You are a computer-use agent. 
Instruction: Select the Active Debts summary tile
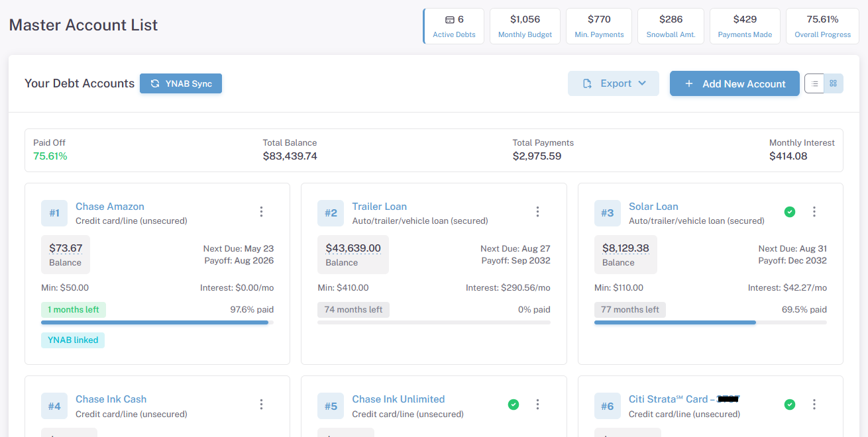(x=454, y=26)
